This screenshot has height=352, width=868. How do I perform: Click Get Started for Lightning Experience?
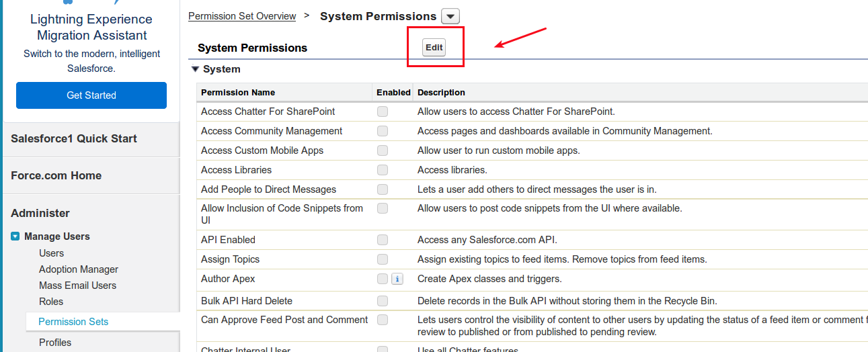(x=91, y=95)
